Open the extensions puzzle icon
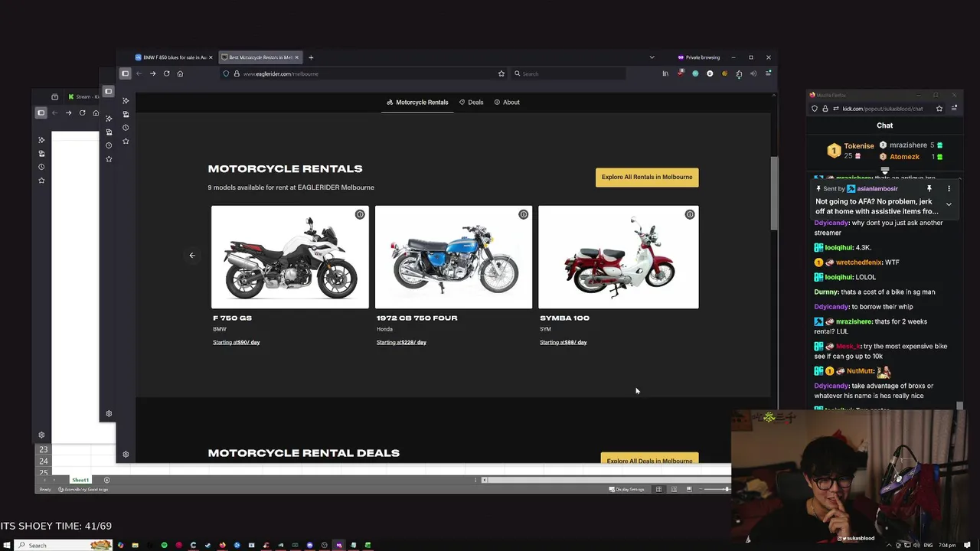980x551 pixels. pyautogui.click(x=739, y=73)
